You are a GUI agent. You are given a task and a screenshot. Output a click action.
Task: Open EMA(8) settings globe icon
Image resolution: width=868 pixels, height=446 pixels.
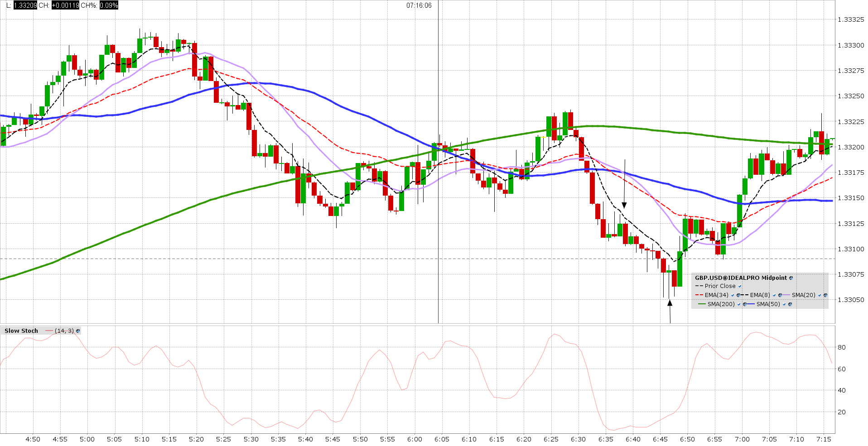(x=780, y=295)
